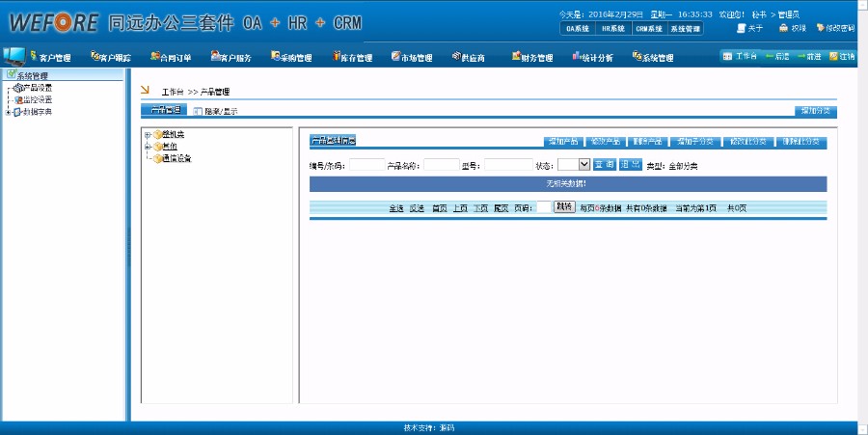Click the orange breadcrumb arrow icon
868x435 pixels.
pyautogui.click(x=145, y=90)
